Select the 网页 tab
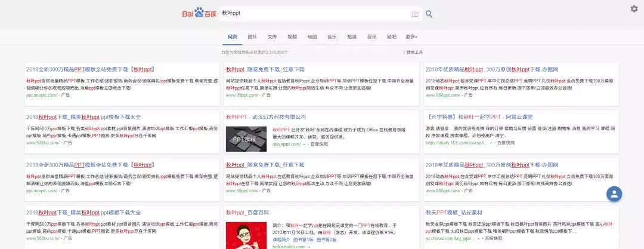This screenshot has width=644, height=249. point(233,36)
